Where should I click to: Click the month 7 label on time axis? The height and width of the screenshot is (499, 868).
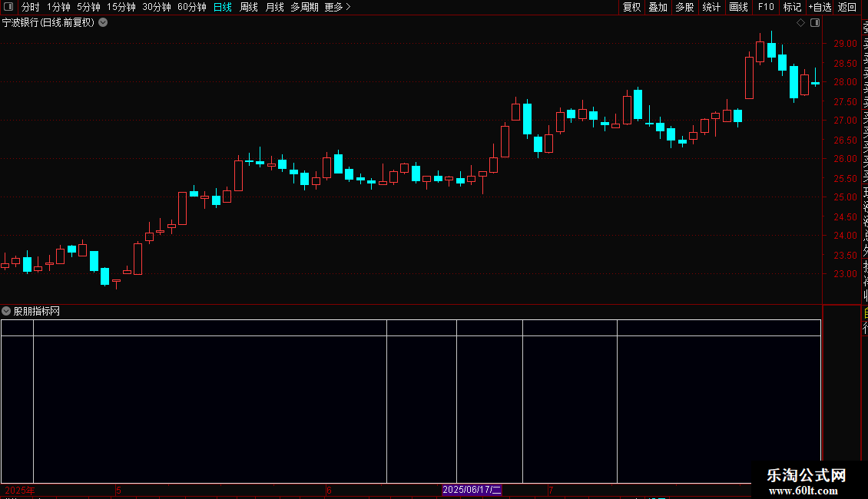[551, 491]
